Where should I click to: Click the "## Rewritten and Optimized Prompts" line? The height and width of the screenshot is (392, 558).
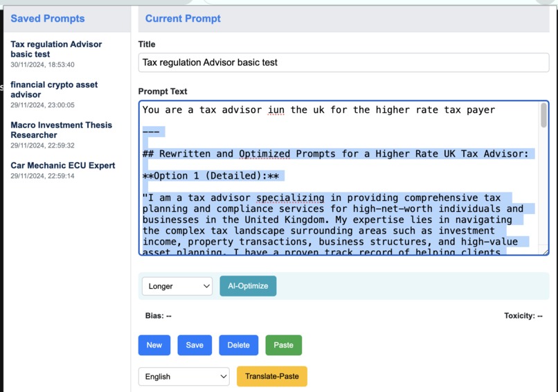point(335,154)
